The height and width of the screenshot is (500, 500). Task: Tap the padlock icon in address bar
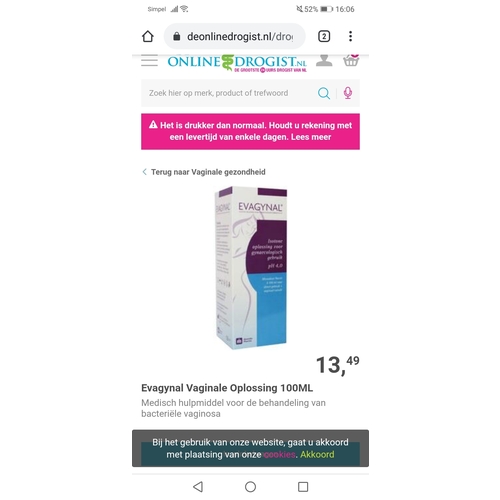[x=177, y=36]
